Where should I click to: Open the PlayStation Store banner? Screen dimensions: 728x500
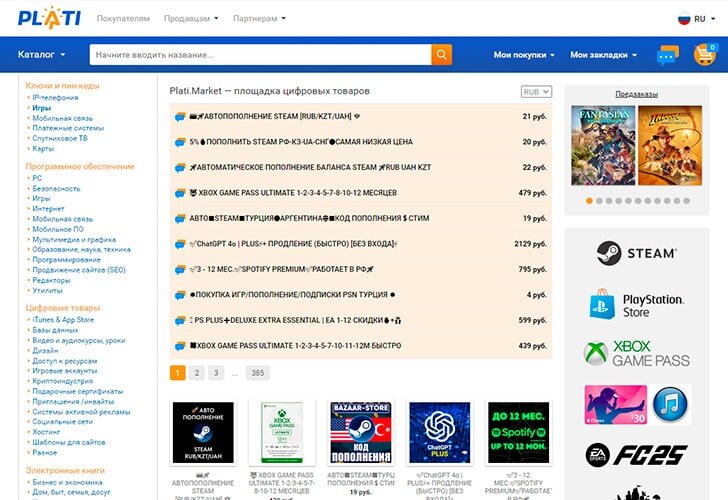637,305
